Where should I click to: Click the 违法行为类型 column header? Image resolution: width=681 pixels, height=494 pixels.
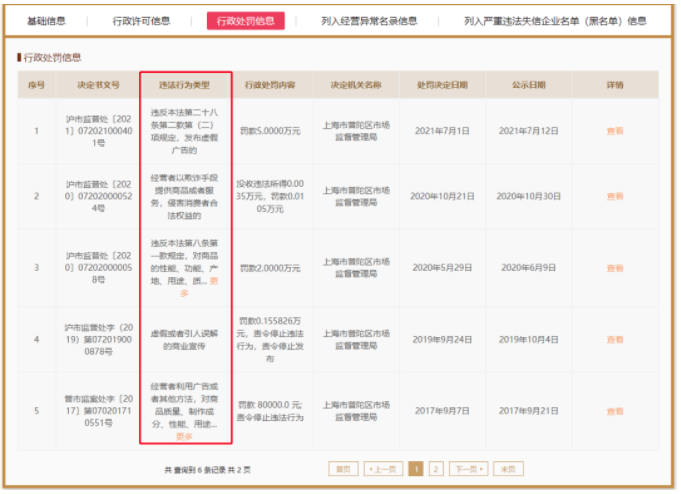[x=184, y=85]
